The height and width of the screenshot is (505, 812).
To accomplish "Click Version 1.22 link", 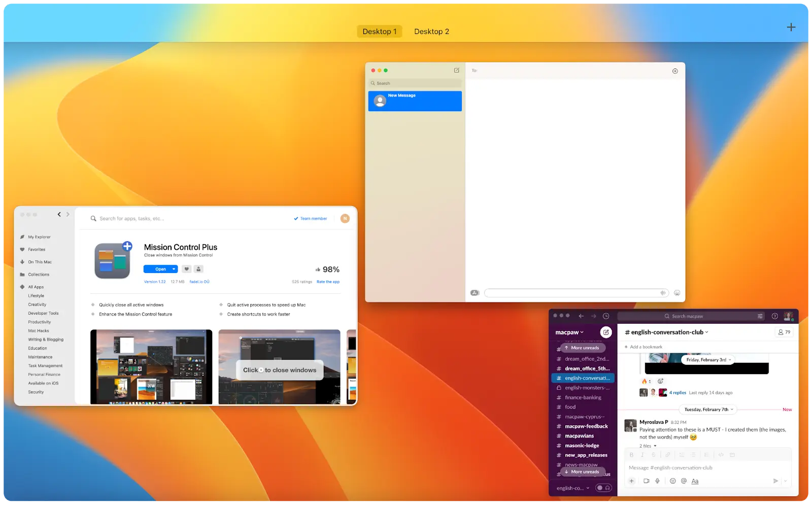I will click(155, 282).
